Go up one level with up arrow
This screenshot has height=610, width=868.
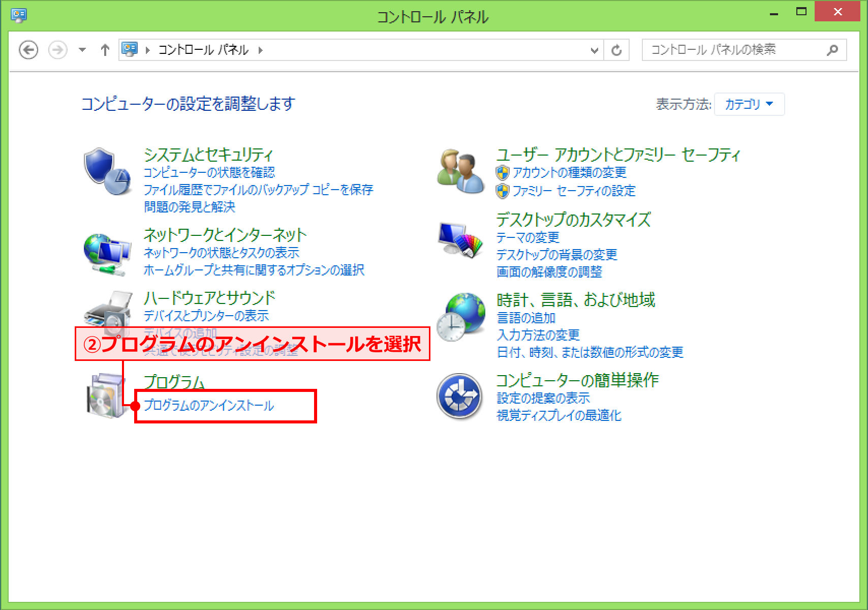105,50
